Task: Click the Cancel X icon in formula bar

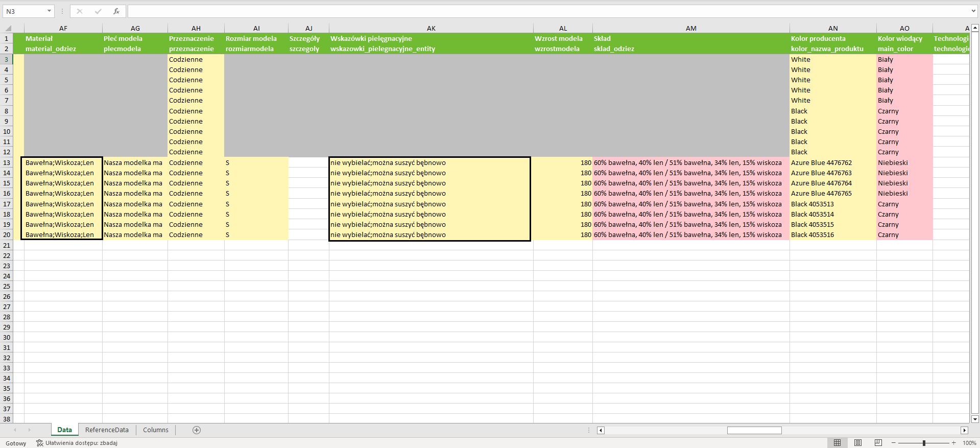Action: (x=80, y=11)
